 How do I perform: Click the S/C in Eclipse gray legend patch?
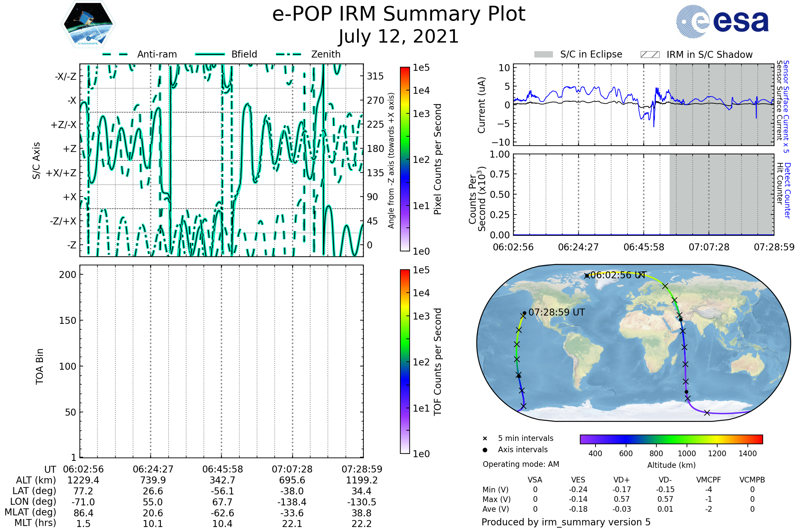pos(544,55)
